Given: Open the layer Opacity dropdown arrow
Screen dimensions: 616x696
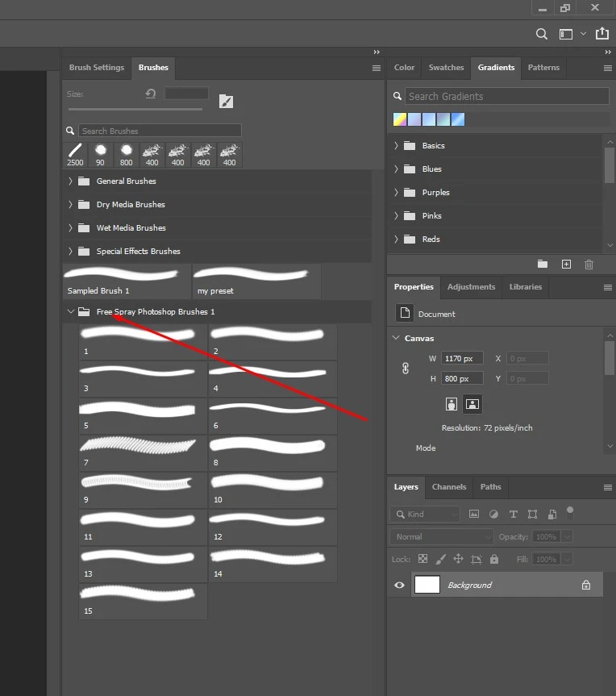Looking at the screenshot, I should (x=567, y=536).
